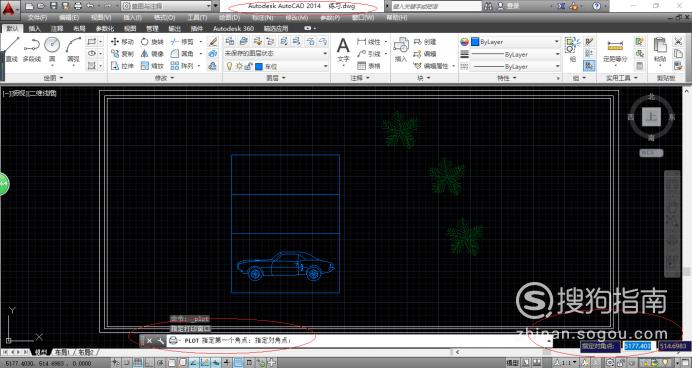This screenshot has height=368, width=692.
Task: Click the Create block (创建) tool
Action: [x=425, y=42]
